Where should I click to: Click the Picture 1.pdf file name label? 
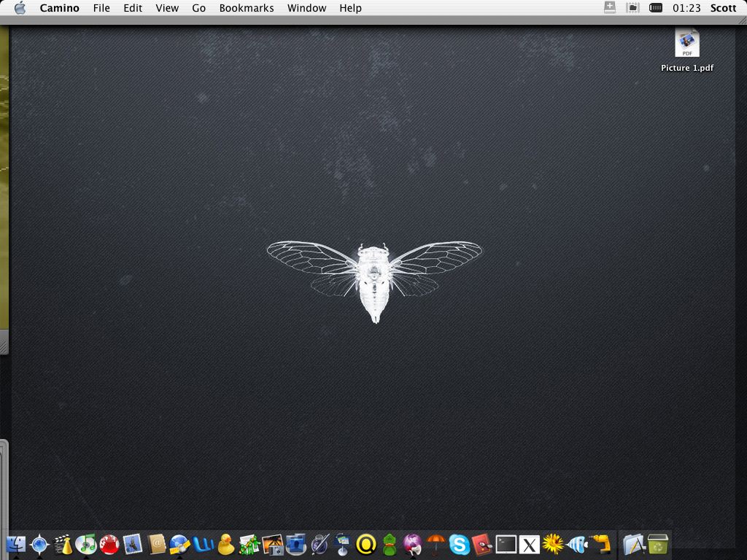tap(687, 68)
